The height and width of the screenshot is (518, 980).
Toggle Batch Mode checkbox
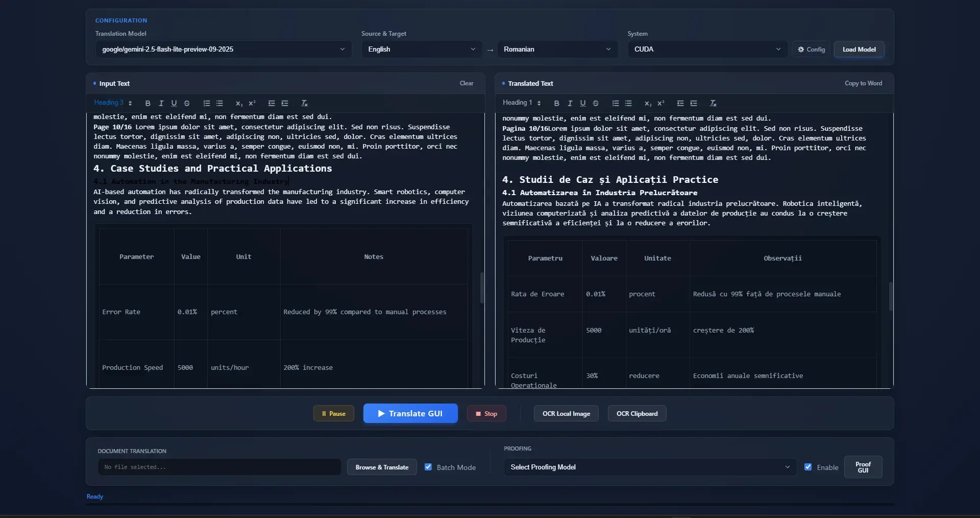pyautogui.click(x=428, y=467)
